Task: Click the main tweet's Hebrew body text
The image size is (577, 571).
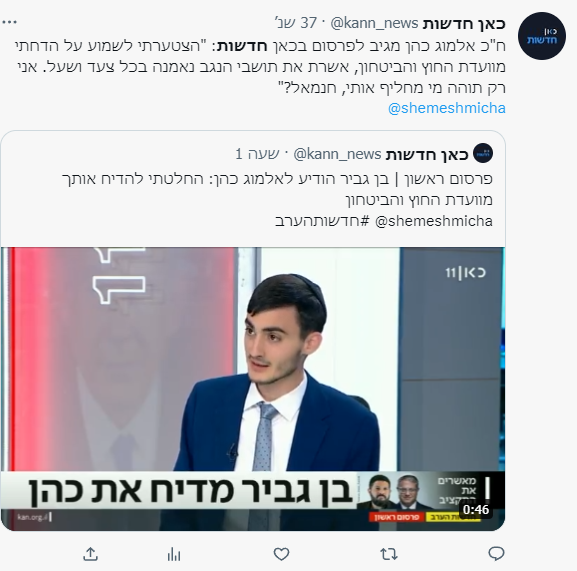Action: [x=261, y=67]
